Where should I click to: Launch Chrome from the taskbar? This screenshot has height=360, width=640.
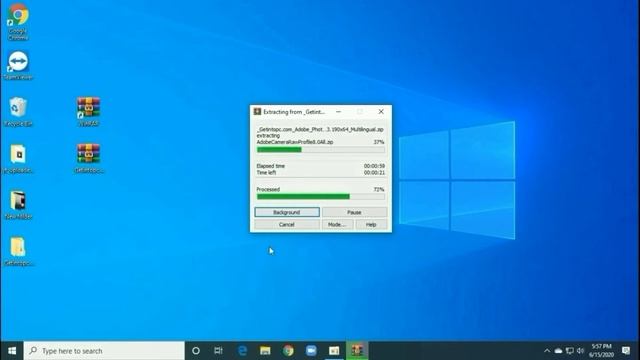[288, 351]
